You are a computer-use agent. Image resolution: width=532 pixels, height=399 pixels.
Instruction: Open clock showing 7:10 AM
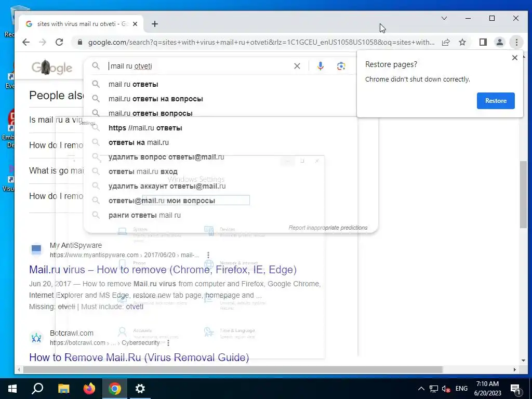pyautogui.click(x=487, y=389)
